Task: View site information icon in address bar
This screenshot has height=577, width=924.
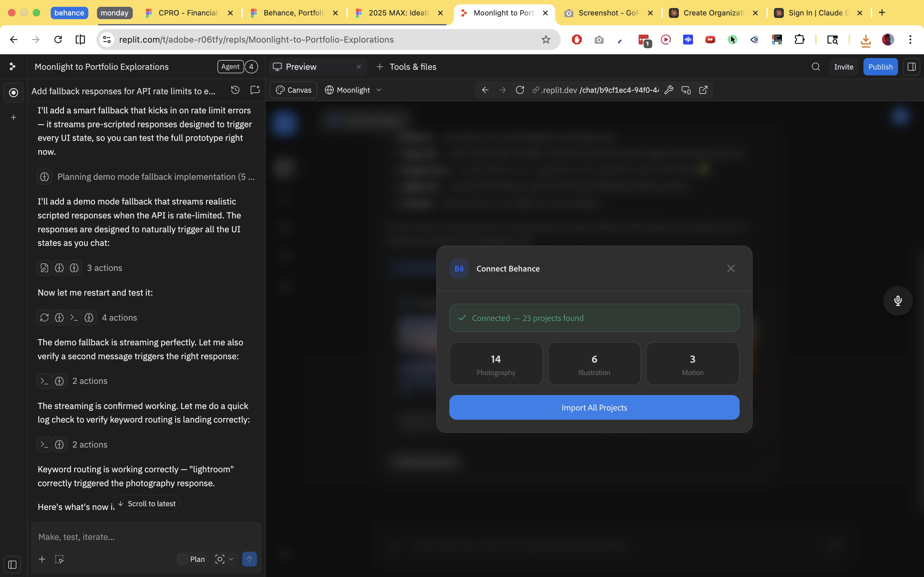Action: (x=107, y=39)
